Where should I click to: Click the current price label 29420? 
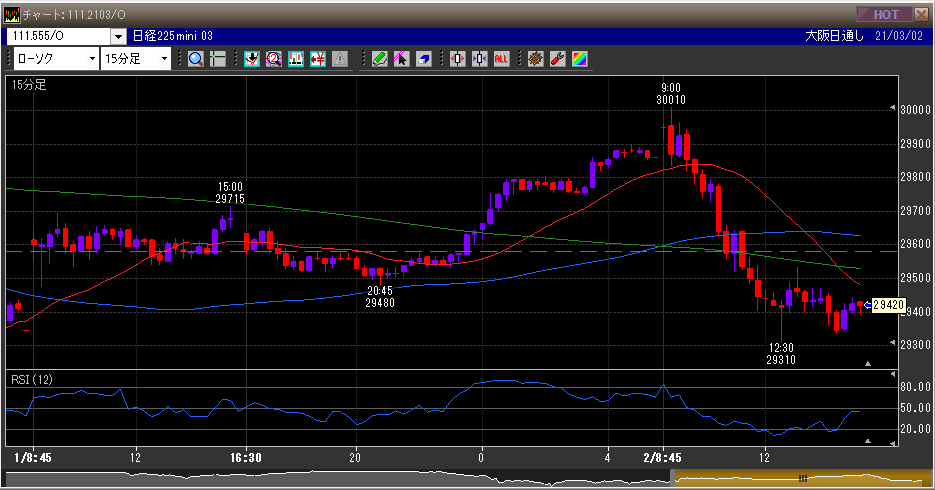tap(888, 305)
